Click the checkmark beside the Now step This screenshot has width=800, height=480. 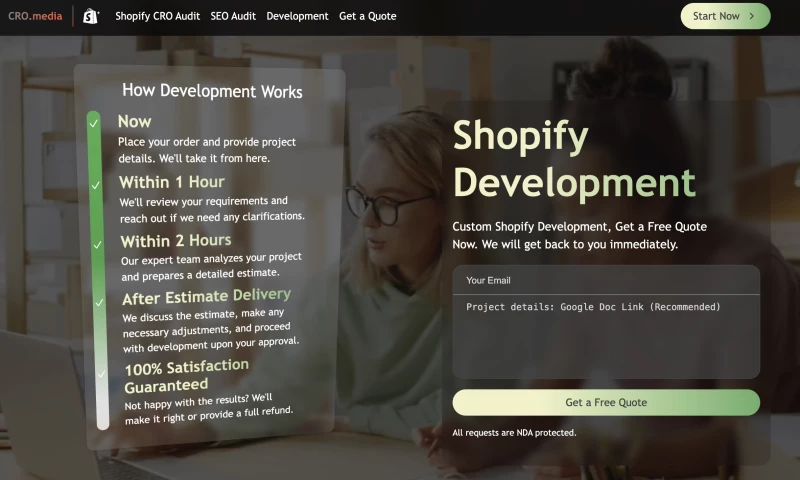(x=94, y=124)
